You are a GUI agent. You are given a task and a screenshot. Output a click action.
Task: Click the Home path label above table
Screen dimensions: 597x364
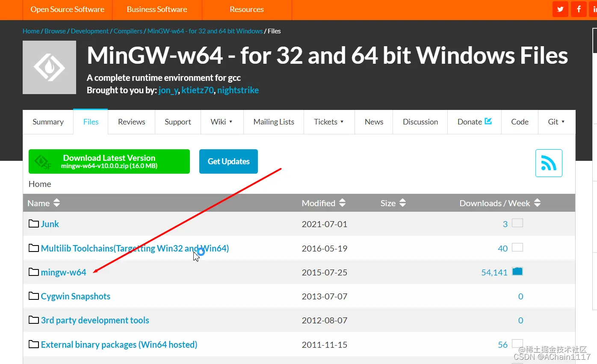coord(40,184)
